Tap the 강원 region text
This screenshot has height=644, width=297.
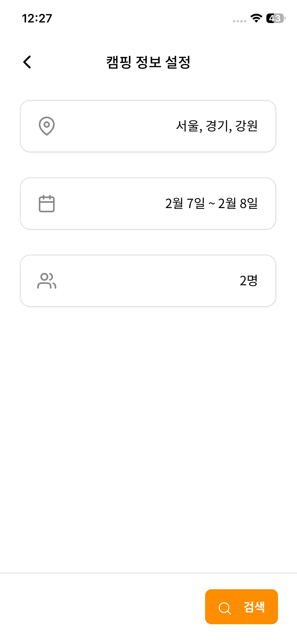click(x=246, y=126)
